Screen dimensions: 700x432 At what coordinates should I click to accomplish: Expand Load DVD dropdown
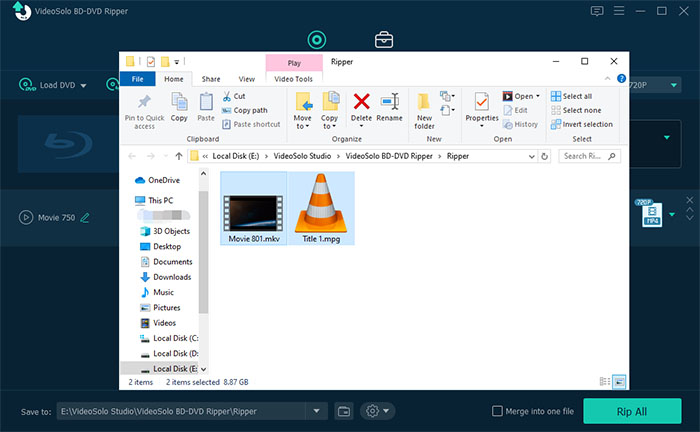[83, 85]
